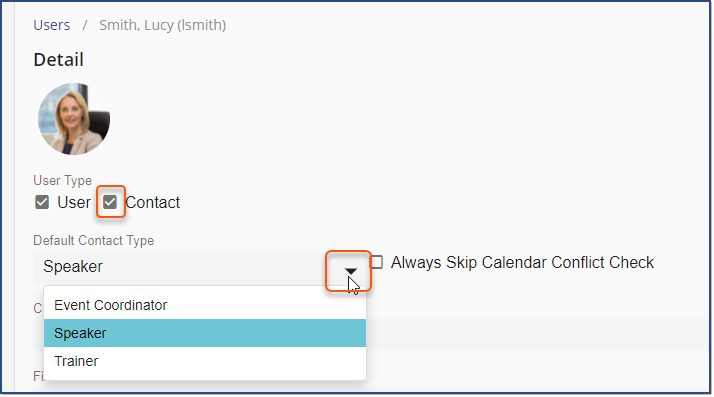Toggle the highlighted Contact checkbox

click(110, 202)
